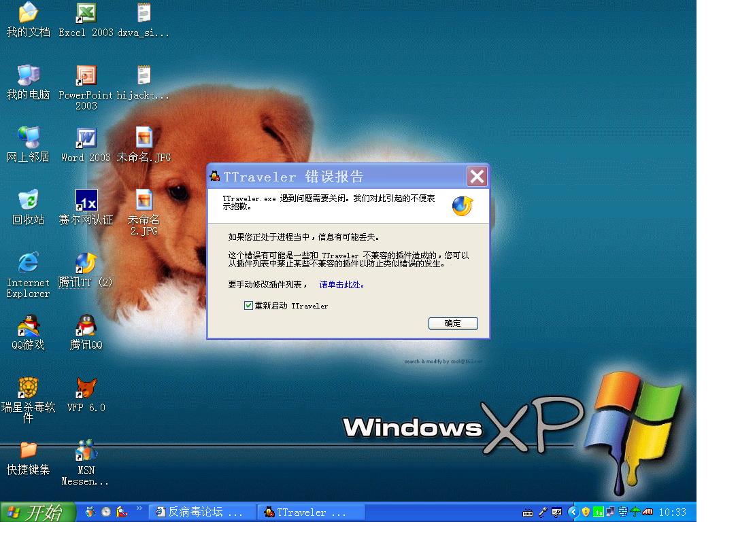Click the second quick launch disc icon
Screen dimensions: 738x560
pyautogui.click(x=106, y=512)
